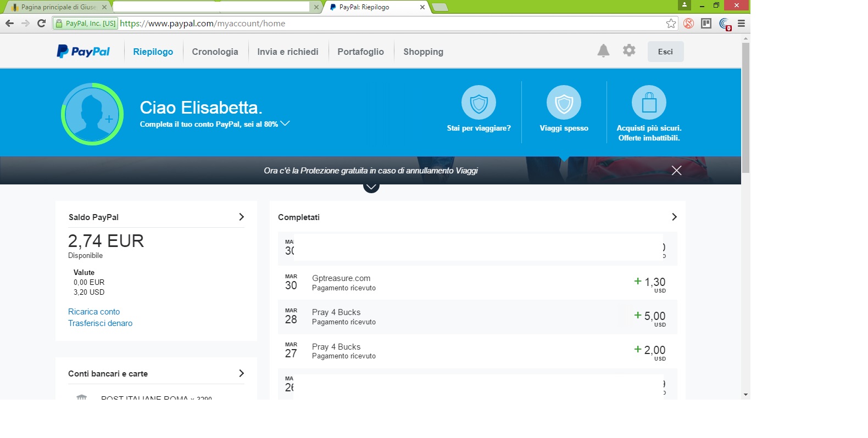The image size is (868, 438).
Task: Open Saldo PayPal details arrow
Action: (241, 217)
